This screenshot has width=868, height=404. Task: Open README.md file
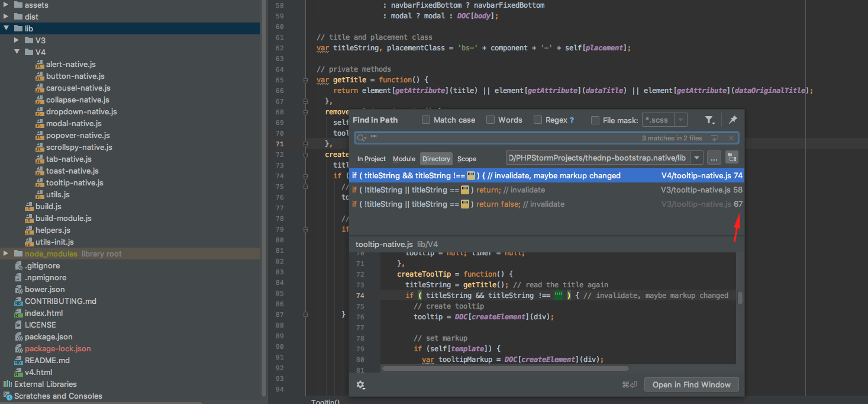coord(47,360)
